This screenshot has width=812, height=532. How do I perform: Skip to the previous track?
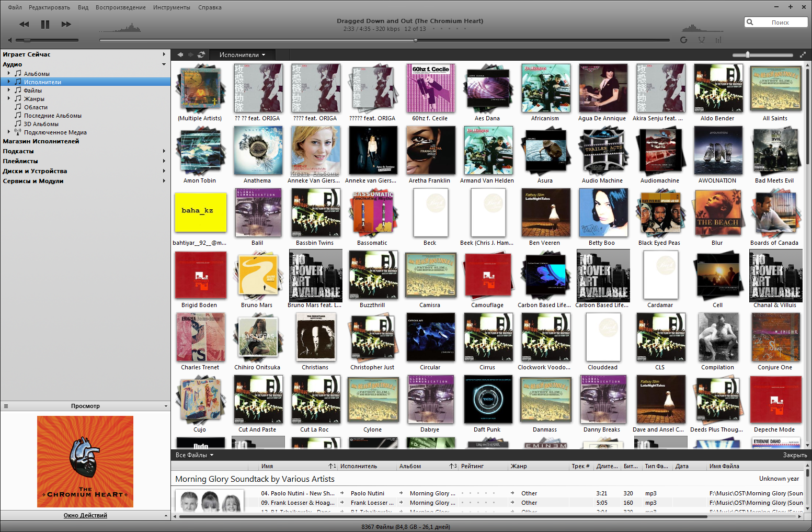[24, 24]
